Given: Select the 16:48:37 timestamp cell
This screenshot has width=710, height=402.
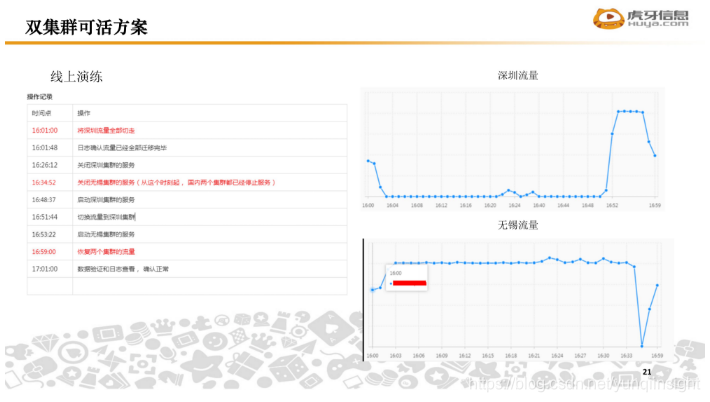Looking at the screenshot, I should click(x=43, y=199).
